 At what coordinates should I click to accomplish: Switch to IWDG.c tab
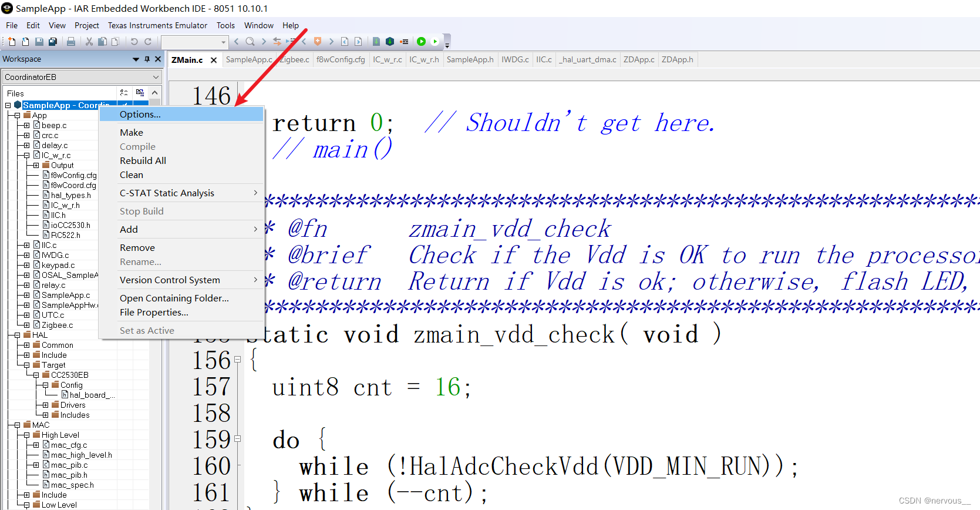click(515, 59)
